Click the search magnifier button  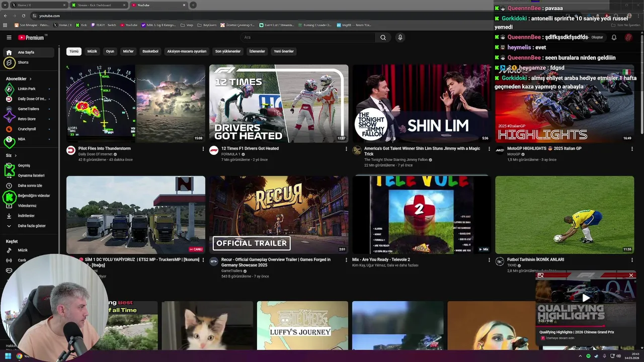pyautogui.click(x=383, y=37)
